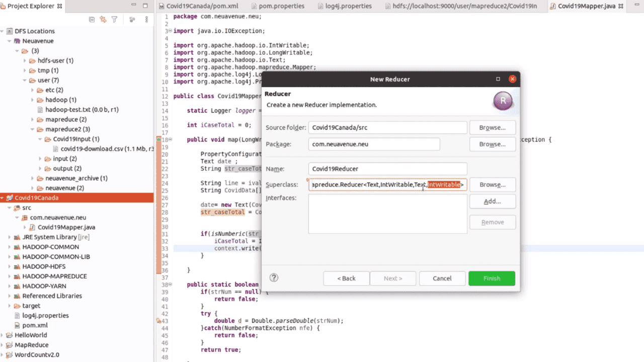This screenshot has height=362, width=644.
Task: Browse for the Superclass
Action: 493,185
